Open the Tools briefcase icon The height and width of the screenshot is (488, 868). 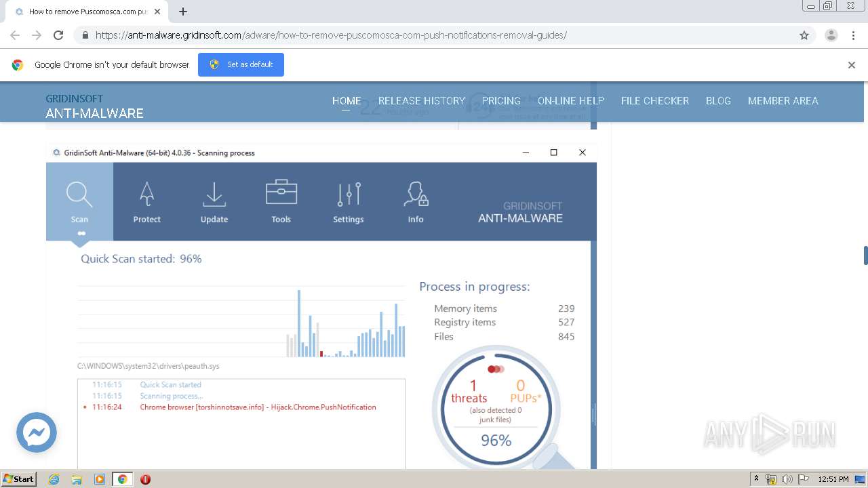281,192
